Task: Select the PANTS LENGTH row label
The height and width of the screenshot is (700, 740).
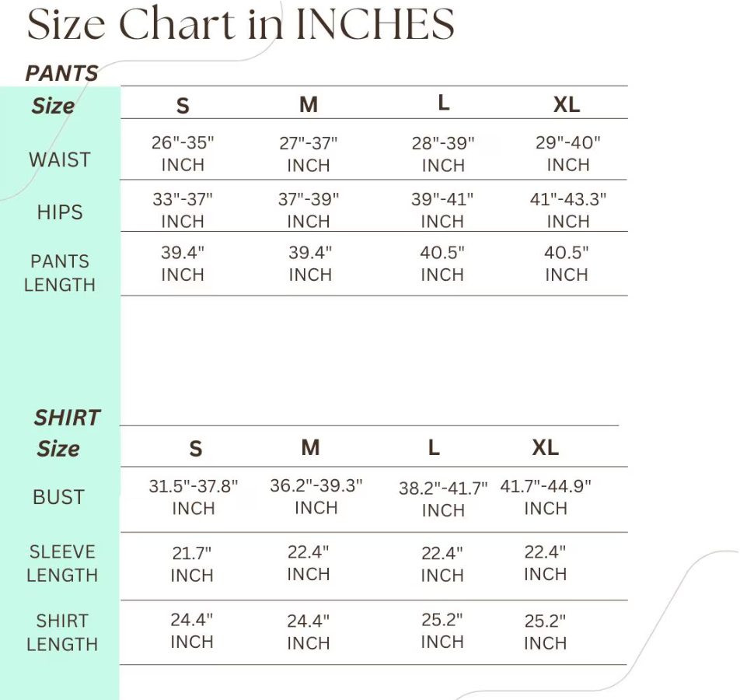Action: [60, 273]
